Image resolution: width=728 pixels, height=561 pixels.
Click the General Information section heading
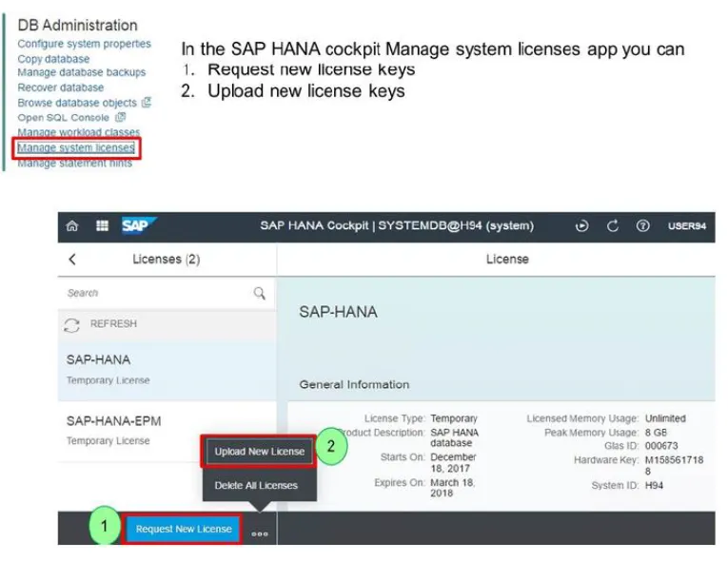(354, 384)
